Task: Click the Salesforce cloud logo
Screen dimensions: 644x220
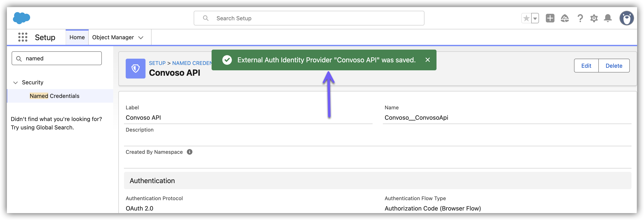Action: [22, 18]
